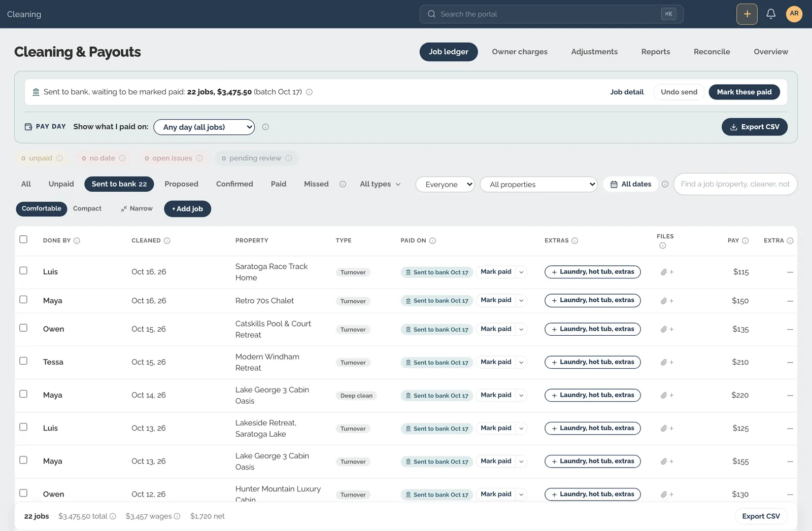
Task: Open the All properties dropdown
Action: click(x=538, y=185)
